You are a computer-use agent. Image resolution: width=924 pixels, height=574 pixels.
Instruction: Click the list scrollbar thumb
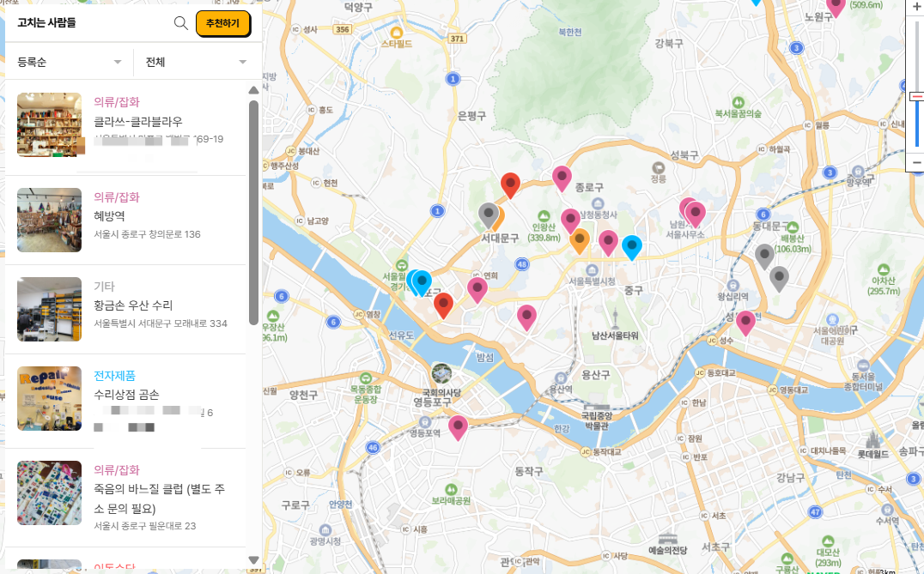[x=253, y=213]
